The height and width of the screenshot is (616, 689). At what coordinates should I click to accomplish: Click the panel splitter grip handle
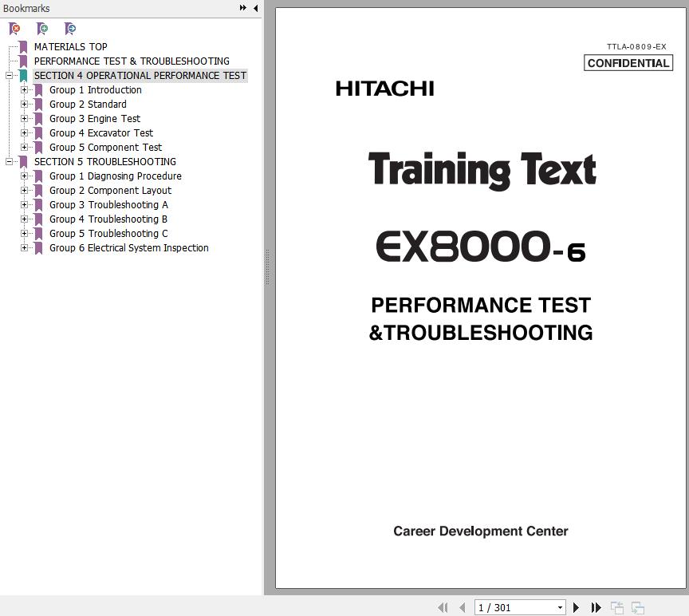coord(267,267)
